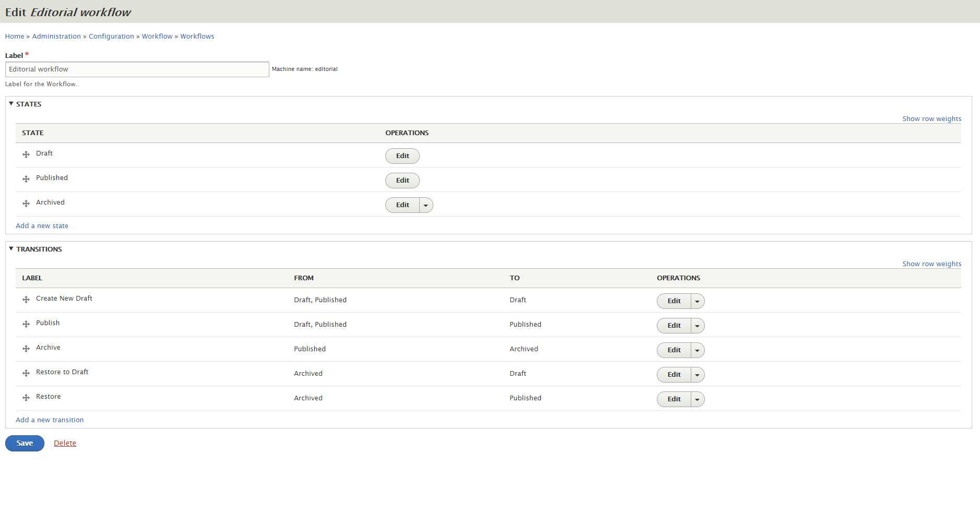980x524 pixels.
Task: Click the TO column header
Action: [515, 278]
